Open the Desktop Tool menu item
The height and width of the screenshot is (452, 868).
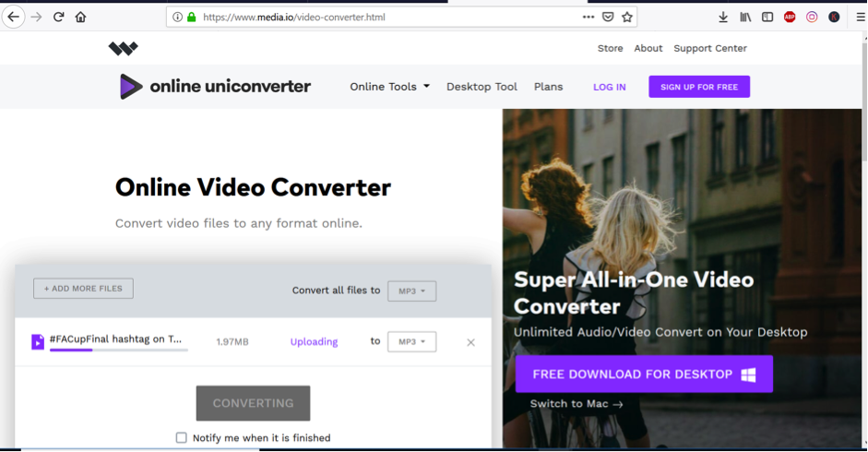click(482, 87)
